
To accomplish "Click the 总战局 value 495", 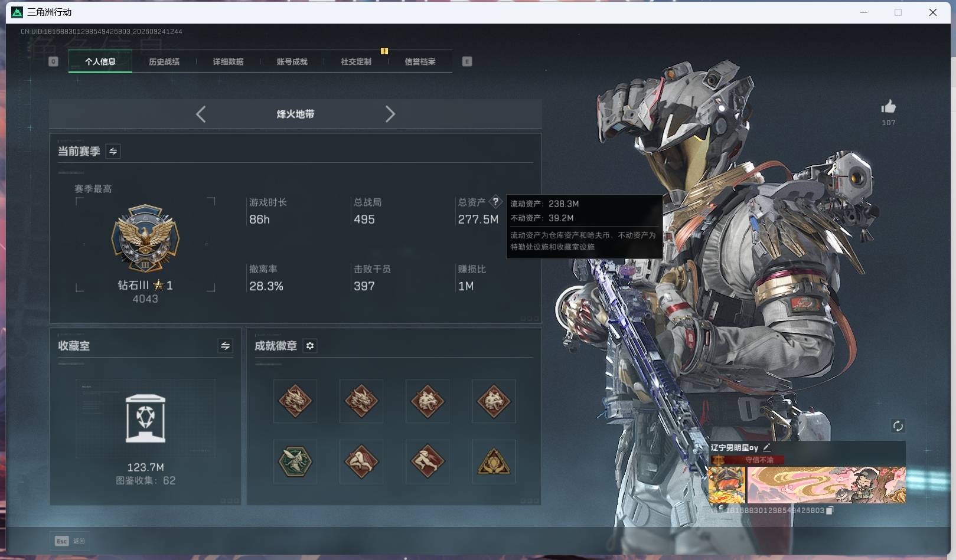I will click(364, 220).
